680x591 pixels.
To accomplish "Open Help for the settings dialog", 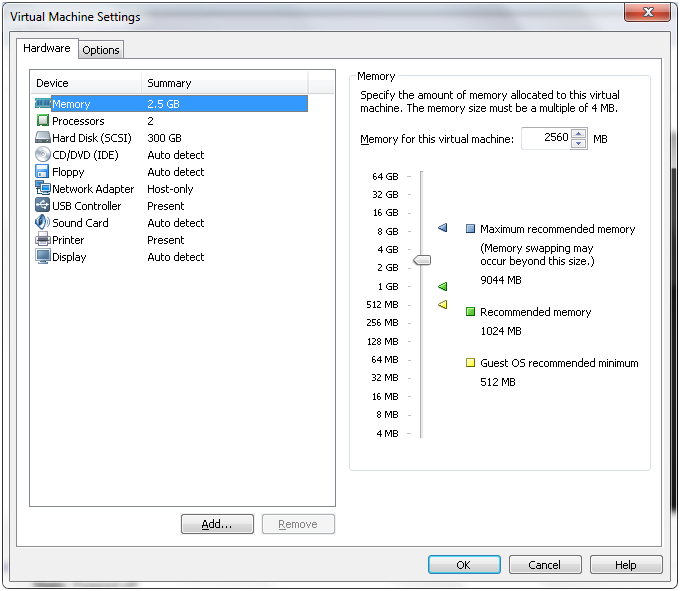I will (626, 565).
